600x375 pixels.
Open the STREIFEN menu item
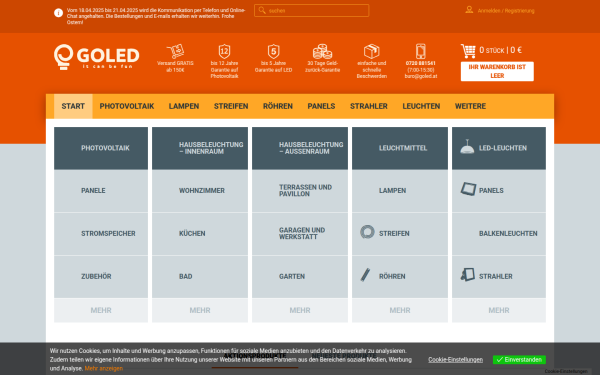point(231,106)
